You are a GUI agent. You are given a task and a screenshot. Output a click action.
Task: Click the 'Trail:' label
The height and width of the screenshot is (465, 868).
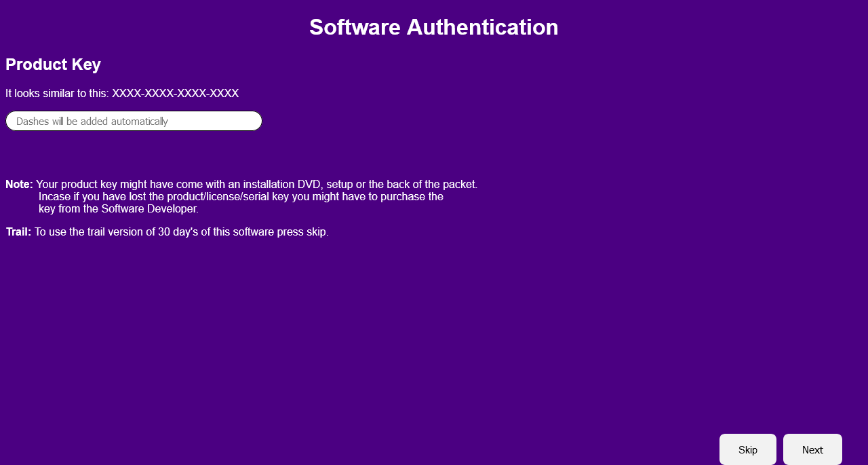point(18,231)
